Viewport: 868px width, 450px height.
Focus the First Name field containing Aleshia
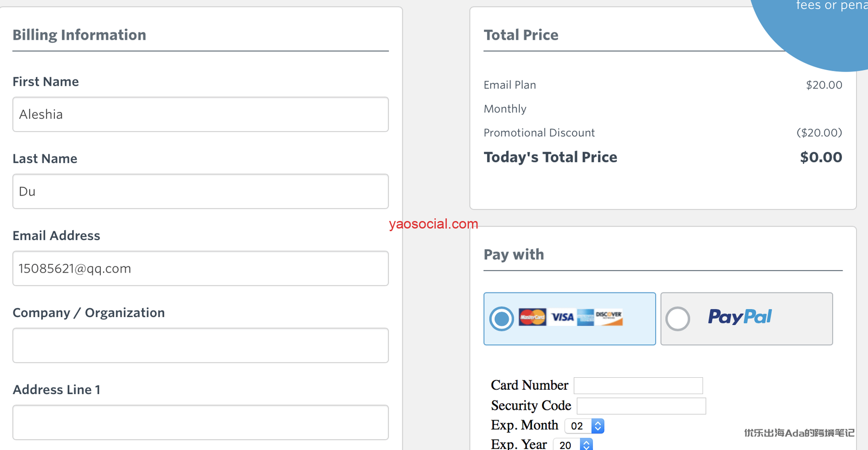pos(200,115)
